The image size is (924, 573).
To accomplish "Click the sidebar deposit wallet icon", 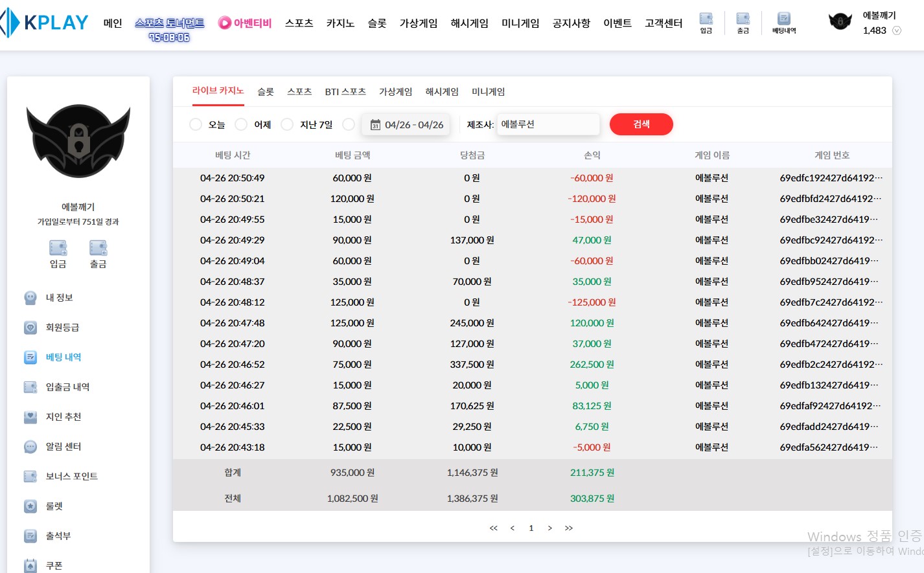I will (58, 249).
